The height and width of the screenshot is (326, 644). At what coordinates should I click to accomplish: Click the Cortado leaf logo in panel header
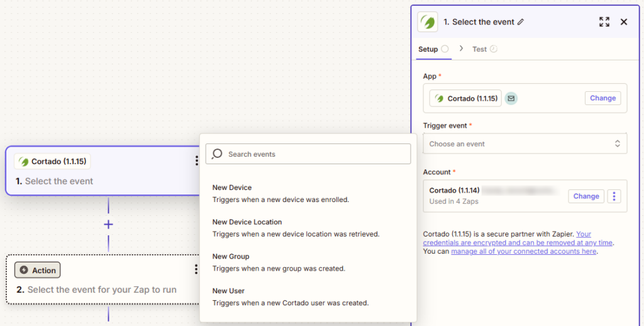[428, 22]
